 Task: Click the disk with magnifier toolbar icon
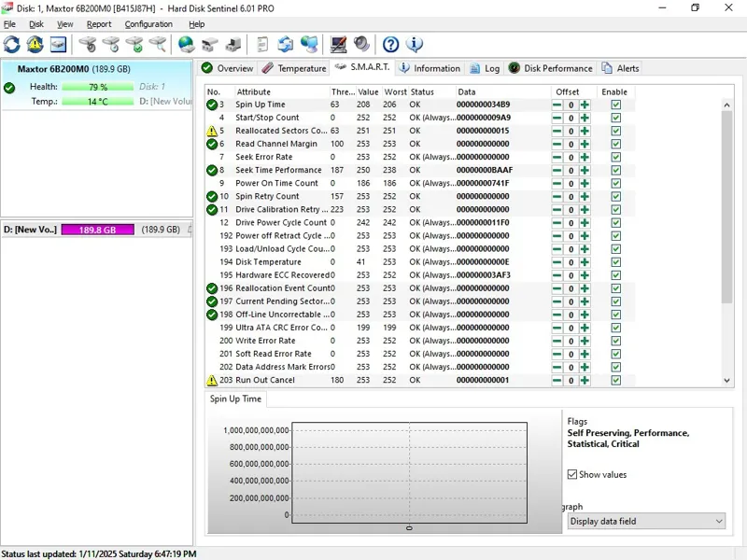pos(158,44)
